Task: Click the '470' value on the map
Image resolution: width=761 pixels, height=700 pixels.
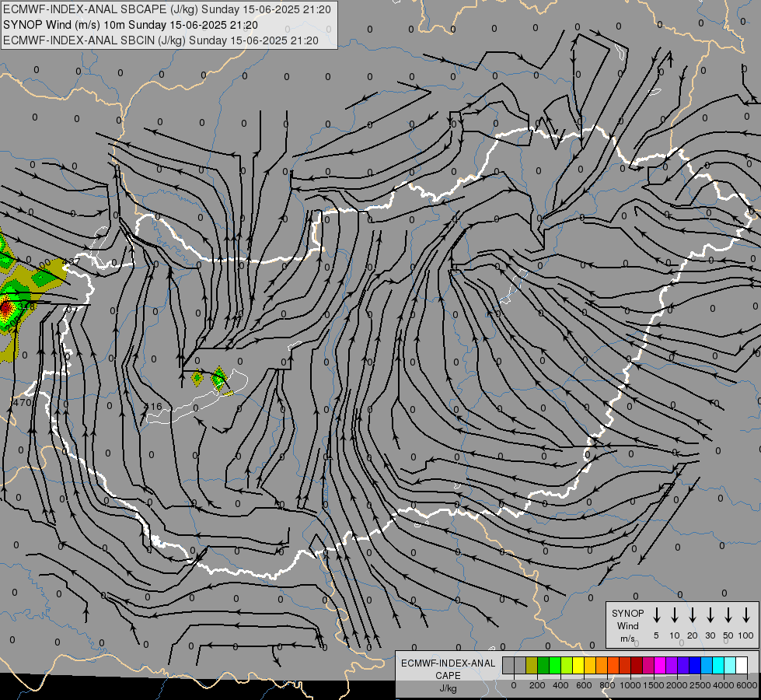Action: tap(23, 402)
